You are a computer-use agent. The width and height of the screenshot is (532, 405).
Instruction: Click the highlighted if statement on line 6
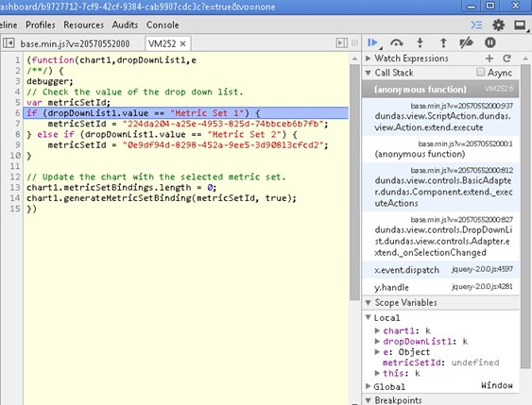point(185,113)
